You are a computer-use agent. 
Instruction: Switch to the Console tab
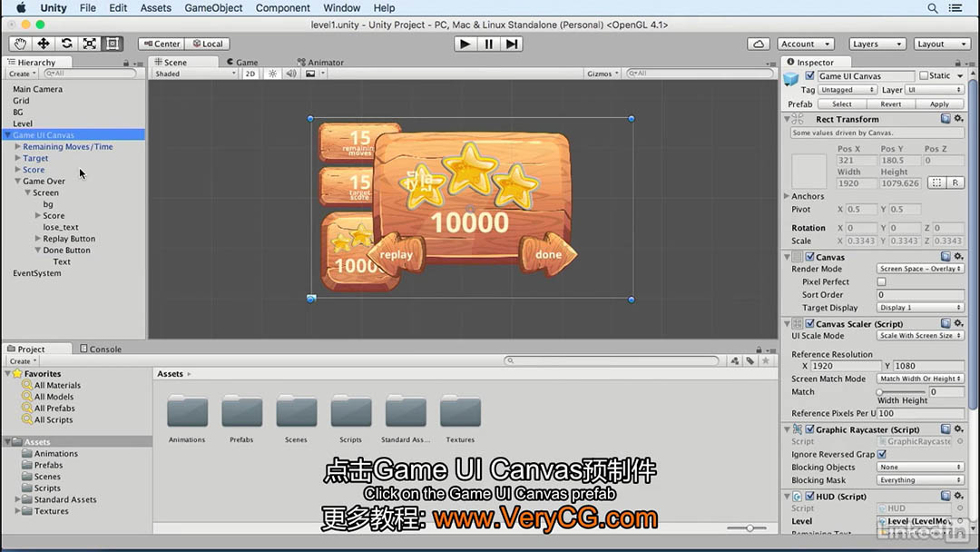coord(101,349)
